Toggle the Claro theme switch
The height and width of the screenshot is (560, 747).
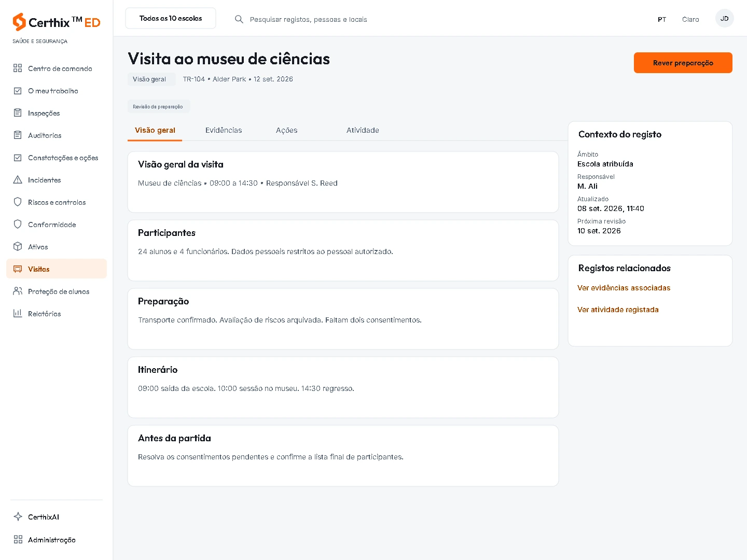[690, 19]
